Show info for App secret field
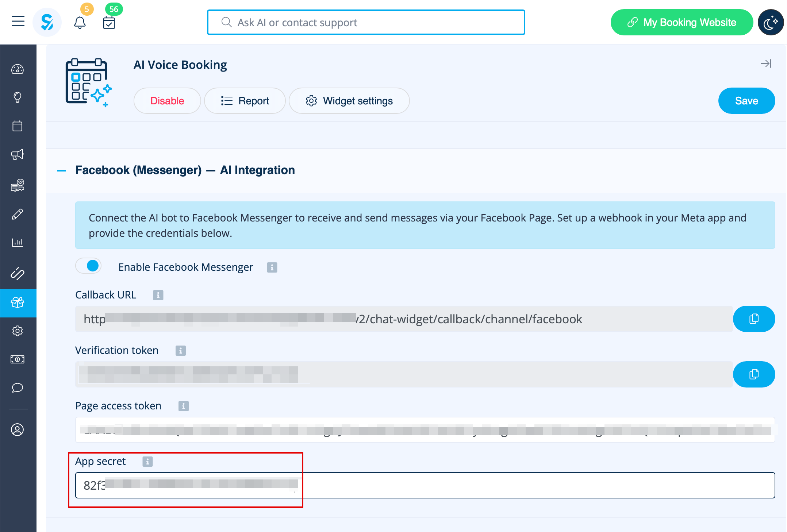Image resolution: width=787 pixels, height=532 pixels. coord(147,462)
